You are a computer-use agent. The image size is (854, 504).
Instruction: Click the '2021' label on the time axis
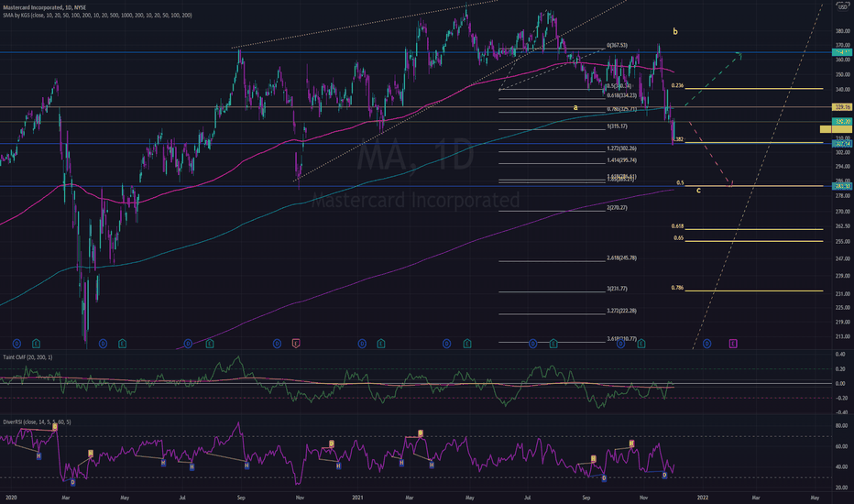[357, 498]
